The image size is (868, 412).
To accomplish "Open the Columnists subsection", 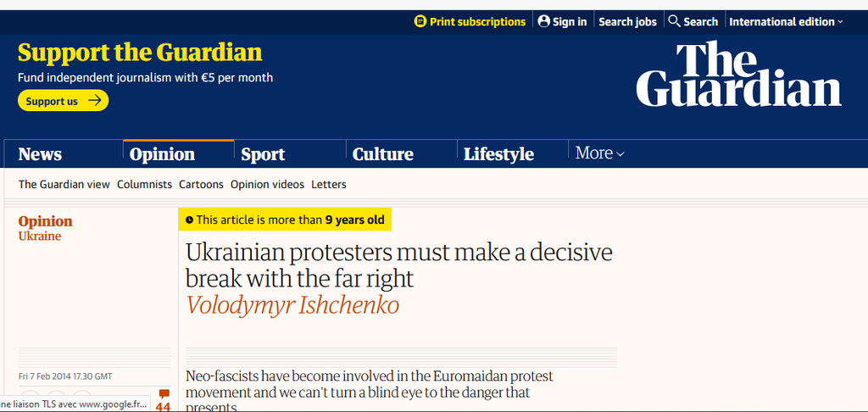I will (x=144, y=184).
